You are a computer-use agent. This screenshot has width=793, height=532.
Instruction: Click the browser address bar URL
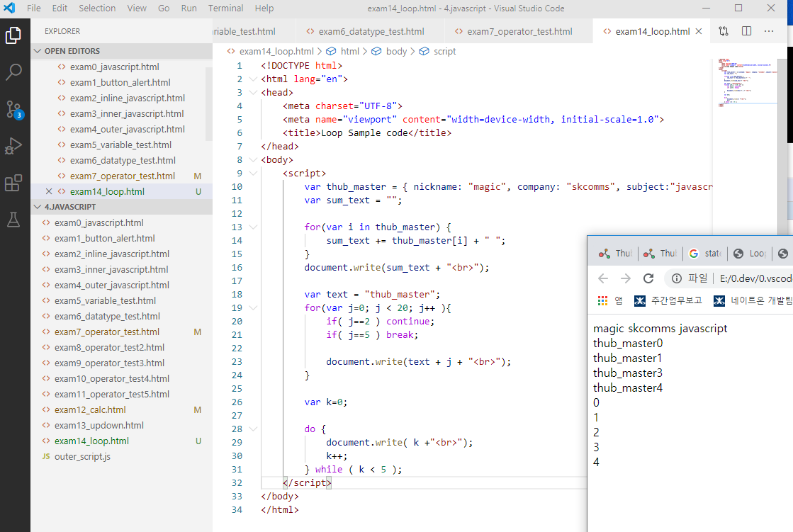coord(755,278)
